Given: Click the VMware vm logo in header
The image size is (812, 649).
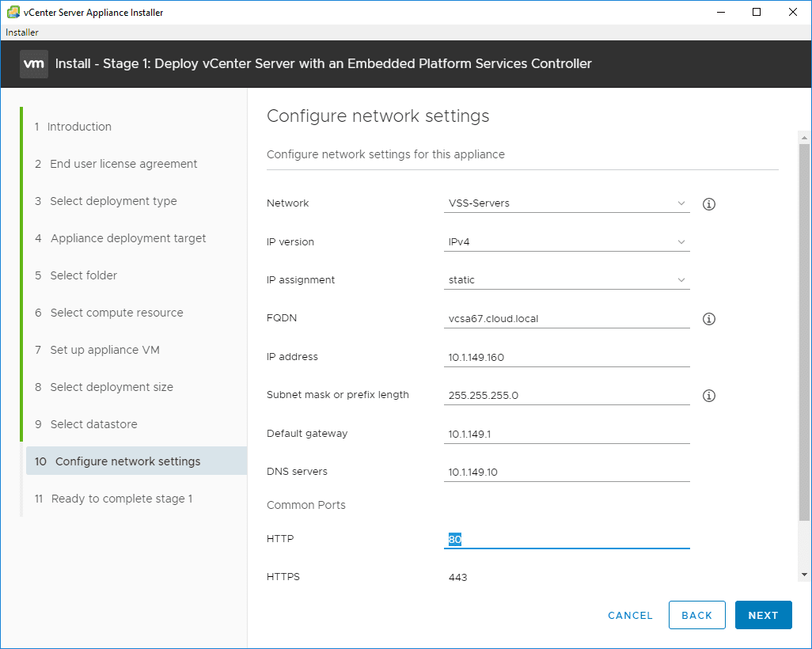Looking at the screenshot, I should pyautogui.click(x=34, y=63).
